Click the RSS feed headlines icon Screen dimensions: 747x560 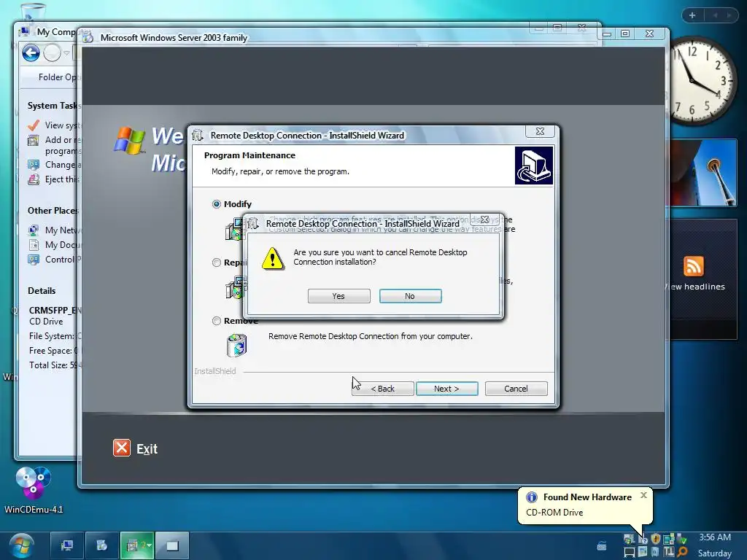click(x=693, y=265)
